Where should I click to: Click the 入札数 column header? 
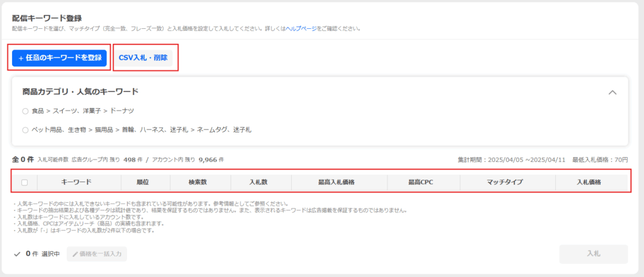260,182
